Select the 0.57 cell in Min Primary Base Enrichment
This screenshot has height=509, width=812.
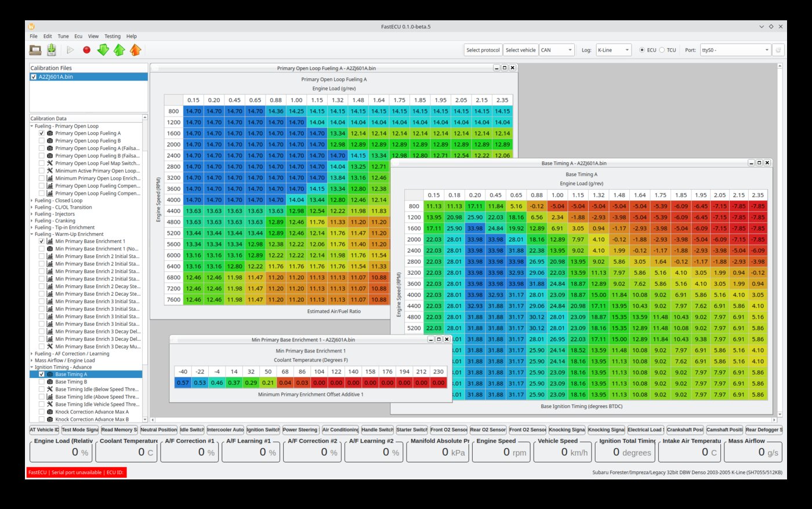(x=183, y=383)
